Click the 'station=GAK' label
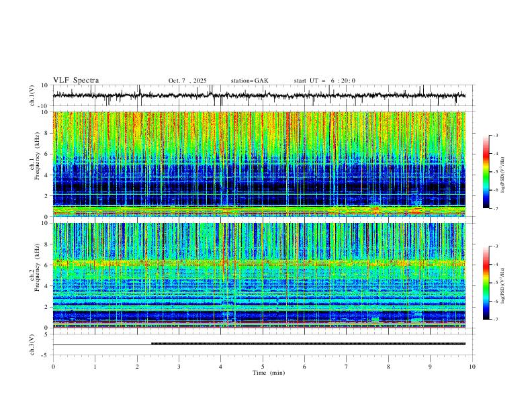This screenshot has height=411, width=532. [x=249, y=81]
